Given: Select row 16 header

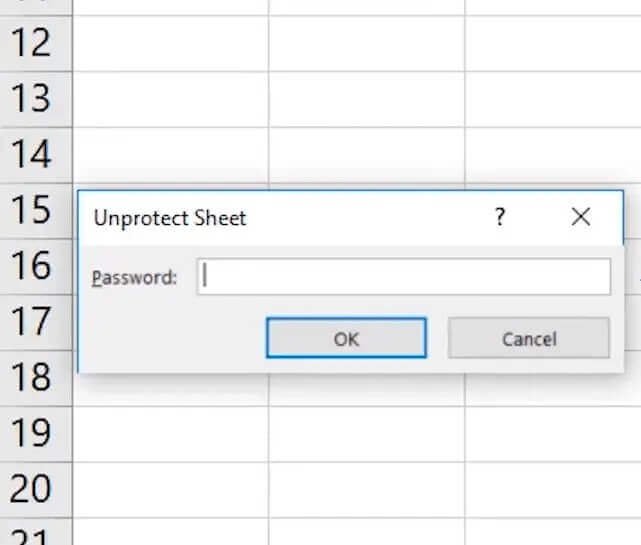Looking at the screenshot, I should coord(36,267).
